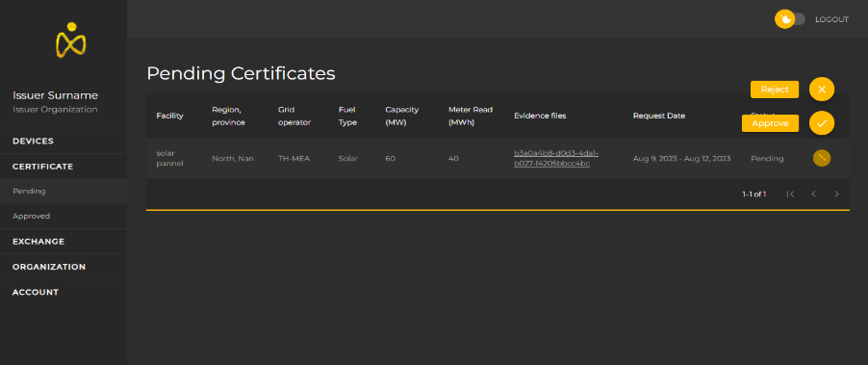Click the TH-MEA grid operator cell
Image resolution: width=868 pixels, height=365 pixels.
click(294, 158)
